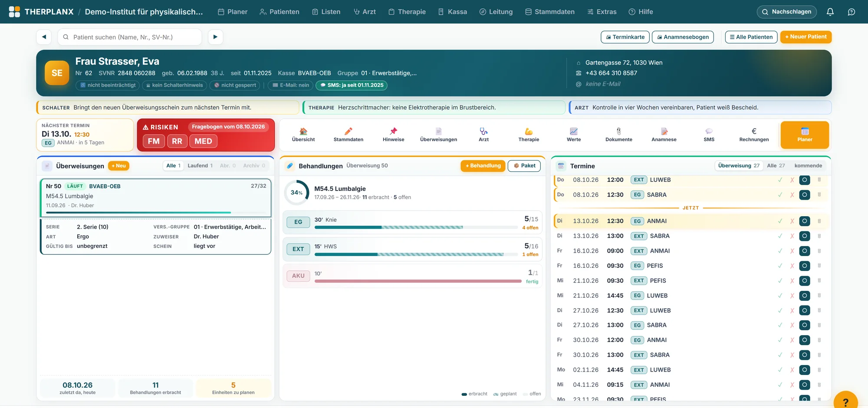Image resolution: width=868 pixels, height=408 pixels.
Task: Toggle status circle for 16.10.26 09:30 PEFIS
Action: tap(805, 266)
